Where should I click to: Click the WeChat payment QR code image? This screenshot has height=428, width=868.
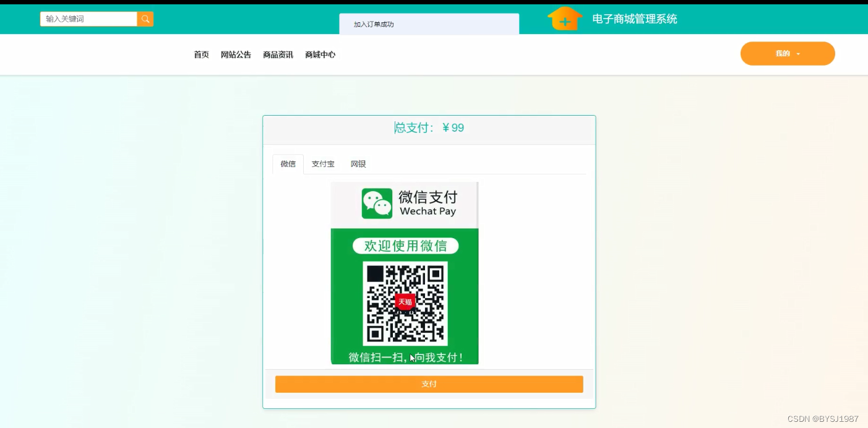coord(405,304)
